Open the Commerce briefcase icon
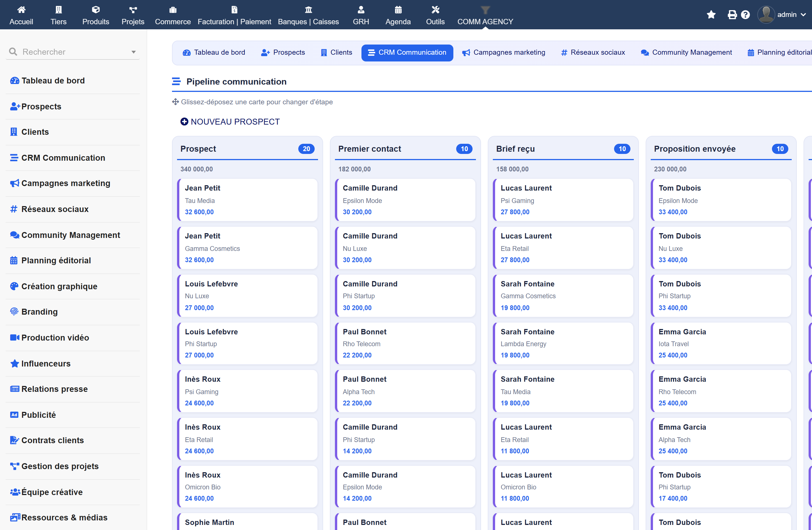 tap(173, 10)
